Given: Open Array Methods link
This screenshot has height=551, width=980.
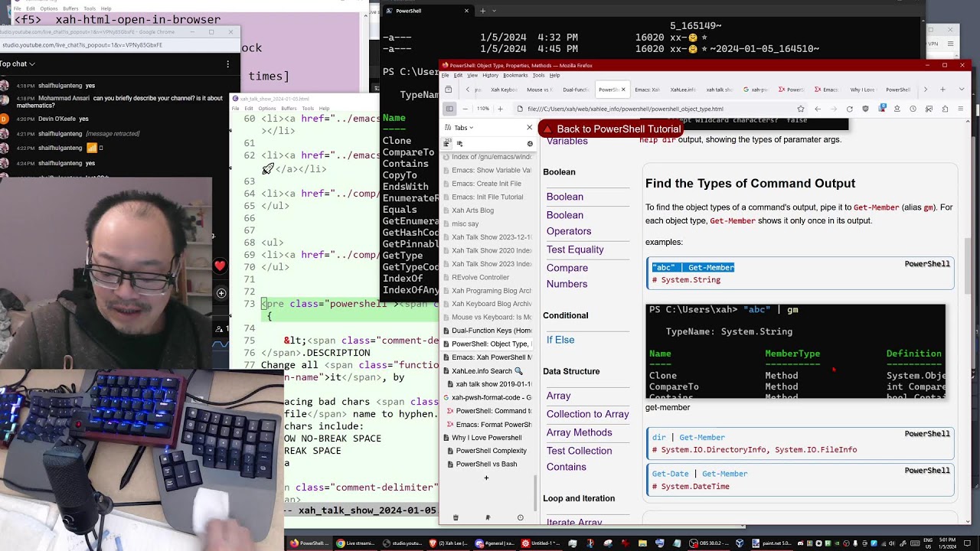Looking at the screenshot, I should [579, 432].
